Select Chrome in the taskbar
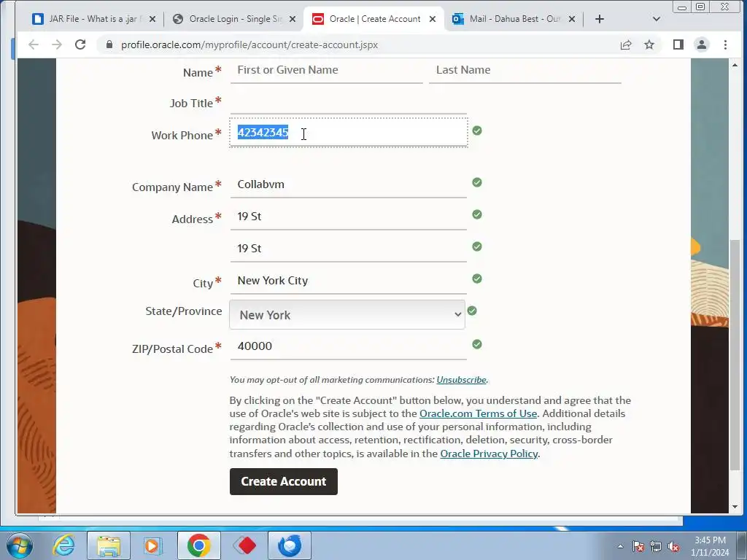 [x=198, y=545]
